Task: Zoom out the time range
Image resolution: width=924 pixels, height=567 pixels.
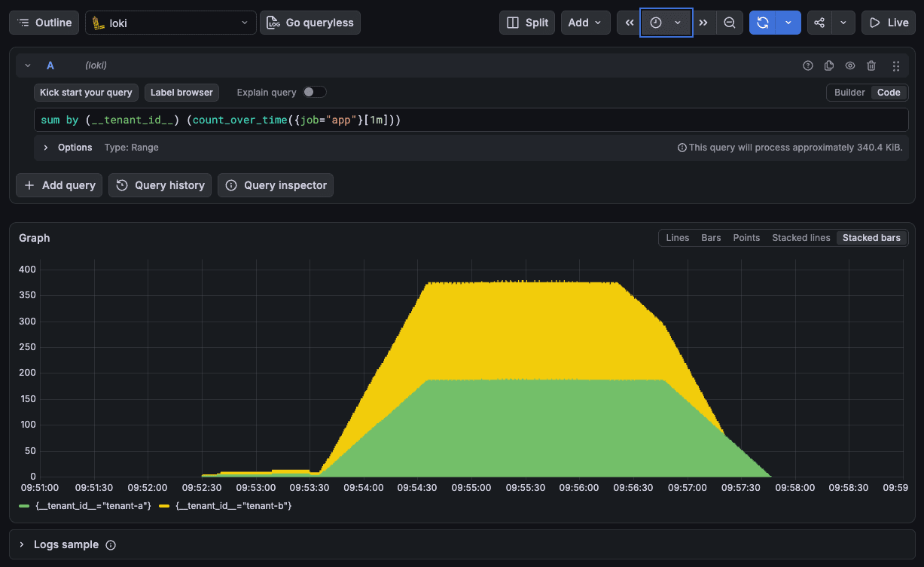Action: (730, 23)
